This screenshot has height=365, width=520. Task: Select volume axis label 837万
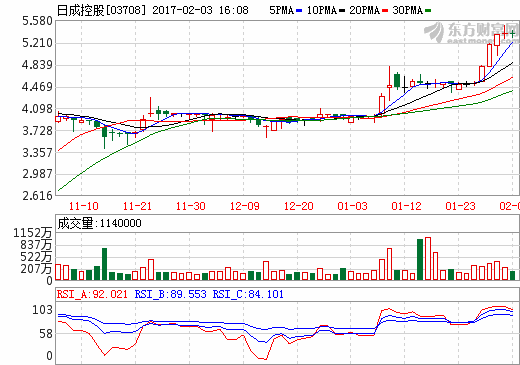click(x=36, y=245)
